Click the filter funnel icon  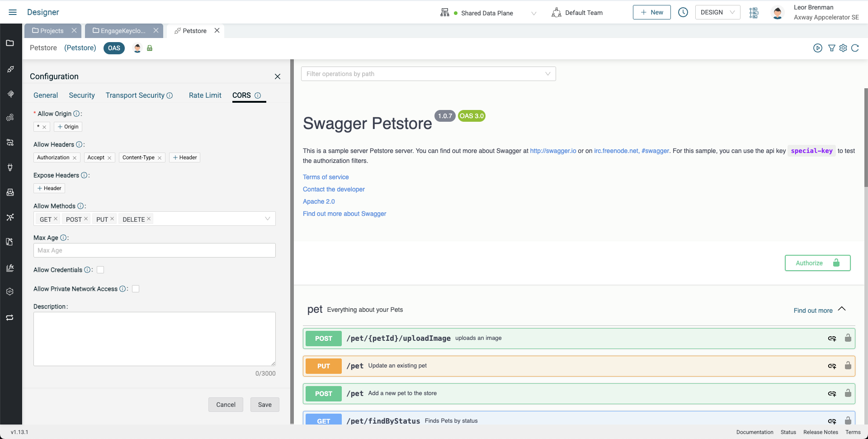[831, 48]
